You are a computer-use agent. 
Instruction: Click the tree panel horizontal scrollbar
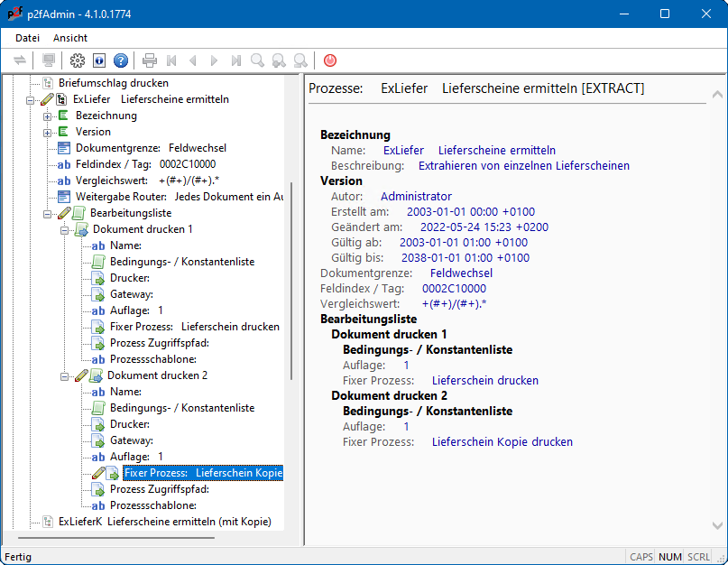[x=117, y=537]
